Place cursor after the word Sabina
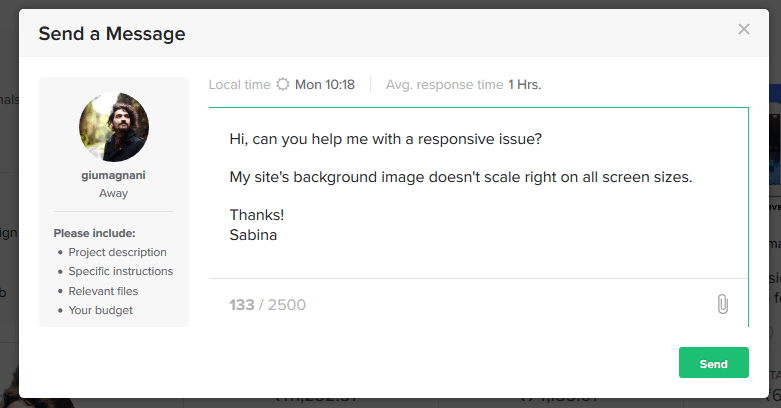 point(277,235)
